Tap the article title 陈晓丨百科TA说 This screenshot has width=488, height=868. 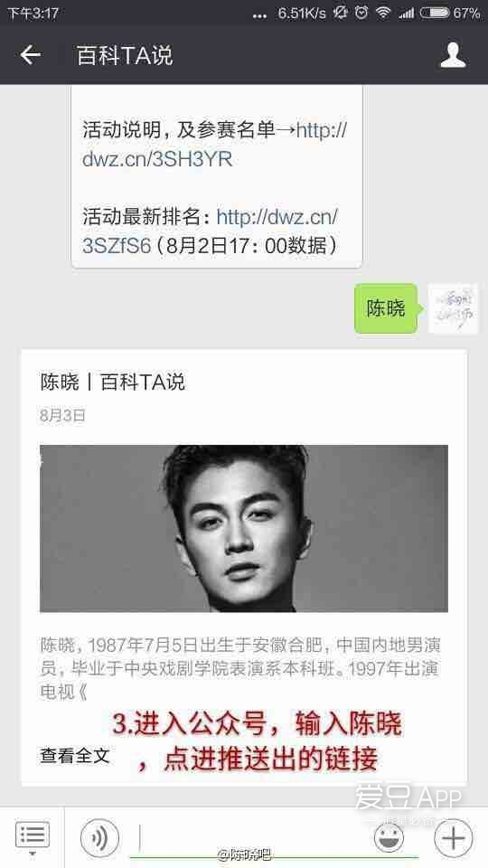(x=112, y=382)
